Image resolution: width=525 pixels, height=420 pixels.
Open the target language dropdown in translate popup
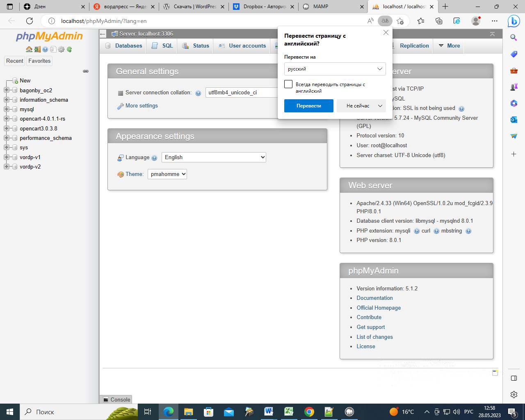click(x=335, y=69)
